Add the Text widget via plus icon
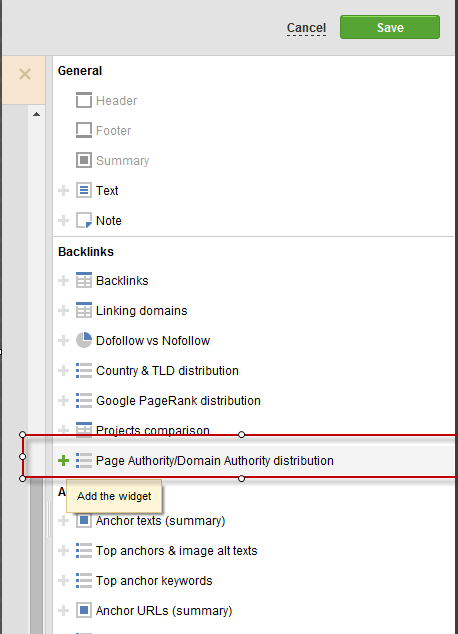Viewport: 458px width, 634px height. click(63, 190)
